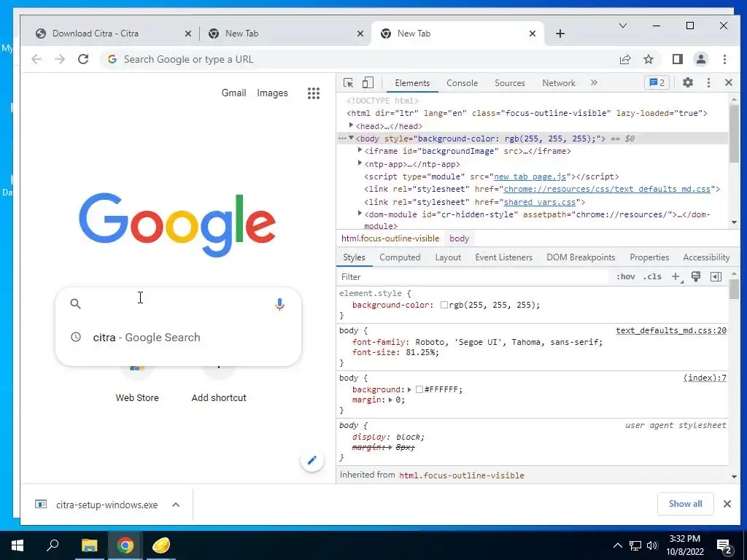Open the (index):7 source location
Image resolution: width=747 pixels, height=560 pixels.
(x=705, y=378)
